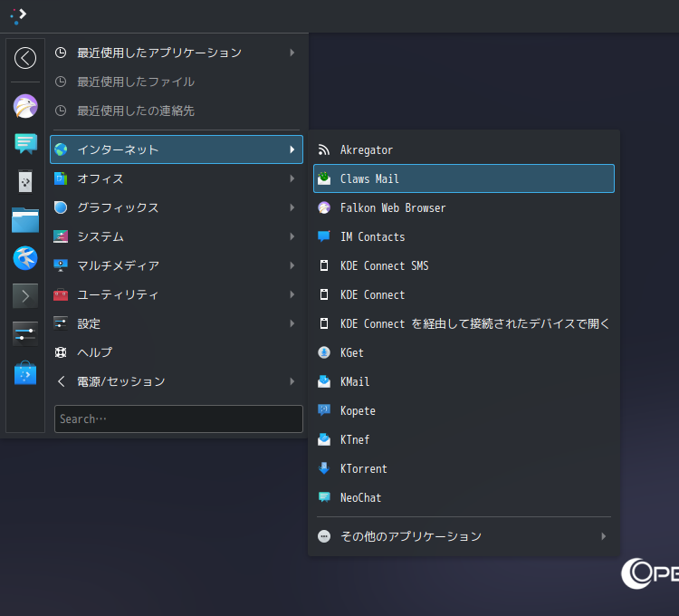Click the back arrow circle in the launcher sidebar

pos(25,58)
